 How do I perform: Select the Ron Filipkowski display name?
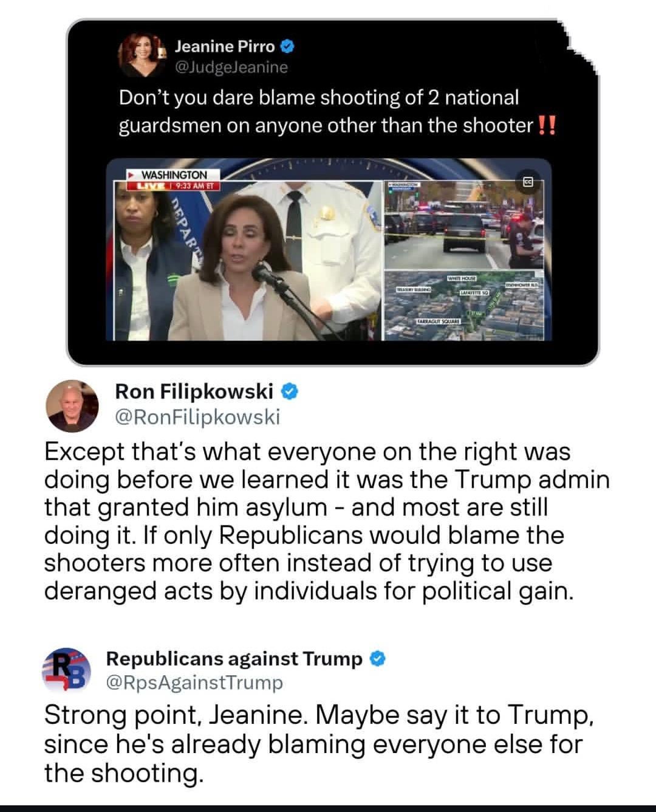[x=194, y=392]
